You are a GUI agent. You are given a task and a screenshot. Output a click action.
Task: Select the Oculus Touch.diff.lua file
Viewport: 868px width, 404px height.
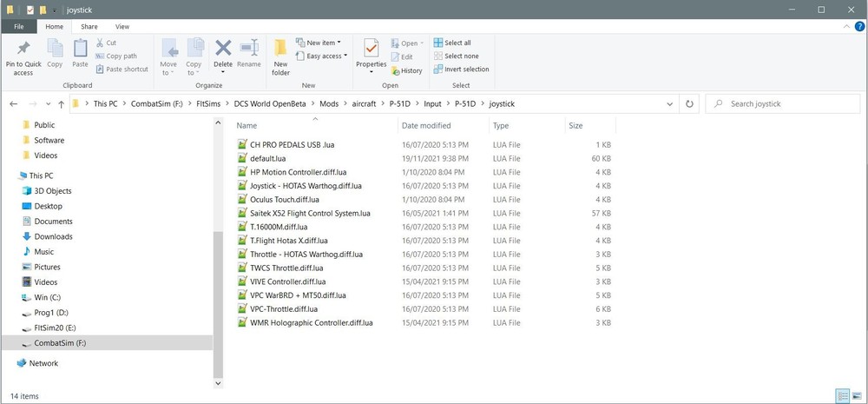coord(285,200)
